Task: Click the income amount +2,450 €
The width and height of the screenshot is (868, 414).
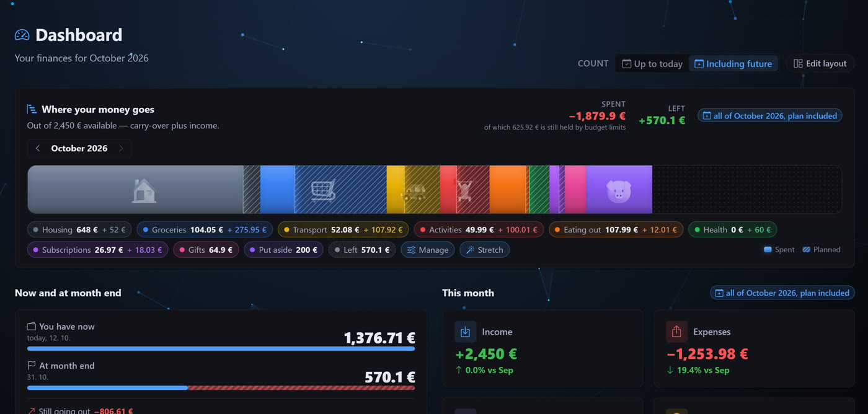Action: pyautogui.click(x=486, y=354)
